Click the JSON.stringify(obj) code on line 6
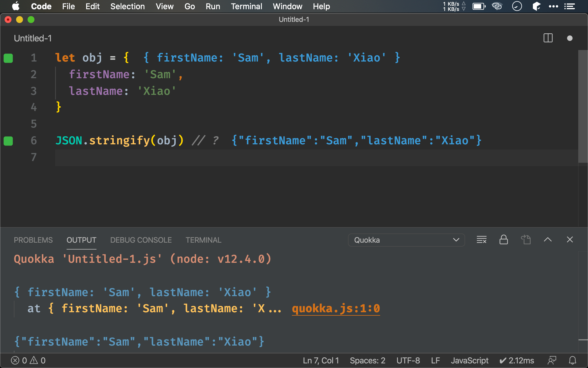Screen dimensions: 588x368 coord(119,141)
